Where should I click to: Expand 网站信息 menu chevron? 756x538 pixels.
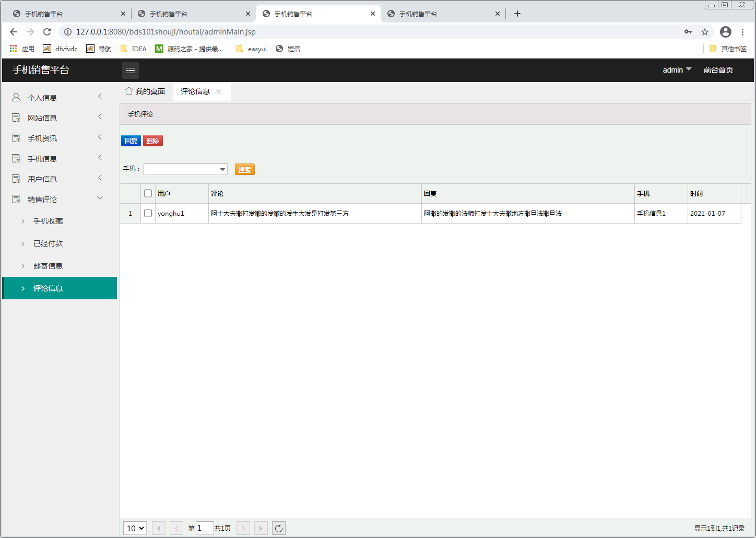100,116
